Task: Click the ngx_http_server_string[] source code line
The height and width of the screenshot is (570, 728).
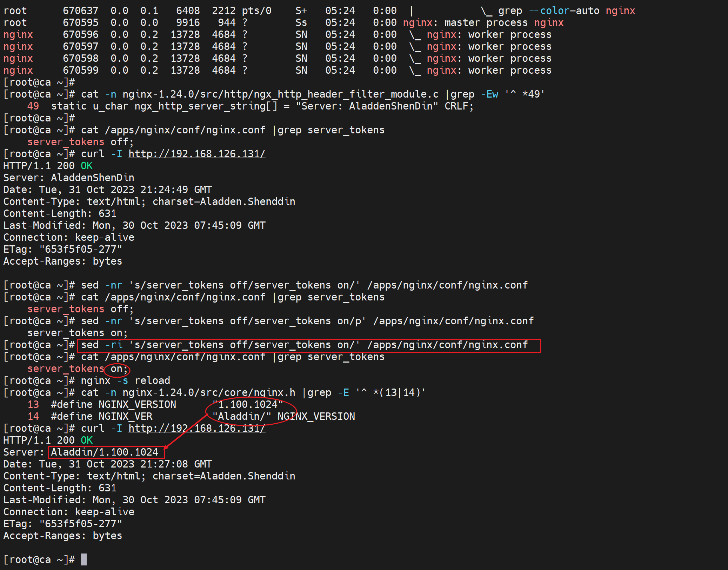Action: coord(262,106)
